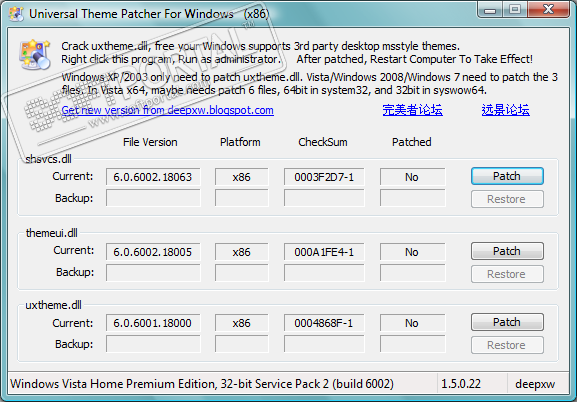Click the themeui.dll current platform field

coord(242,252)
